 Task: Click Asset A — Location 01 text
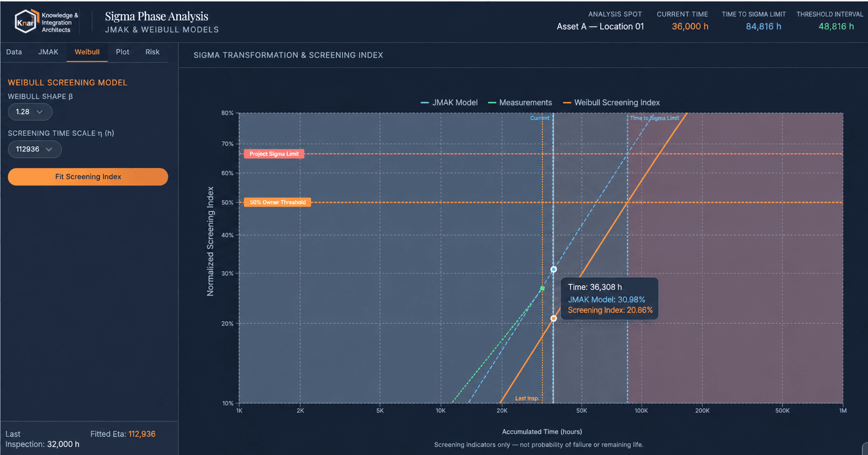[x=600, y=27]
